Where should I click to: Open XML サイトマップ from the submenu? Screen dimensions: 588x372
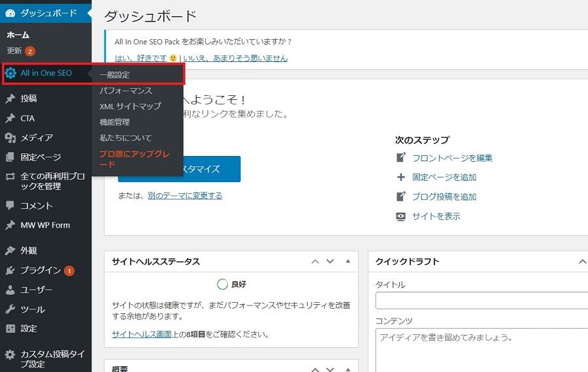tap(130, 106)
